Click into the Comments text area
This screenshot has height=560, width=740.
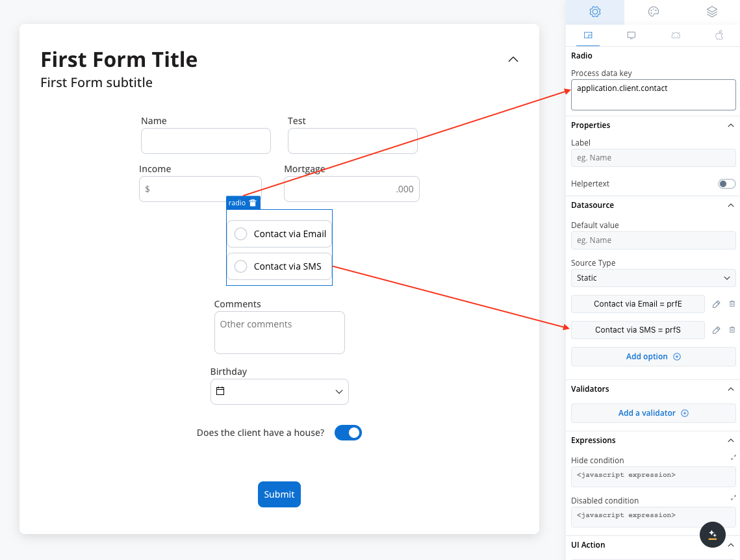pyautogui.click(x=279, y=333)
